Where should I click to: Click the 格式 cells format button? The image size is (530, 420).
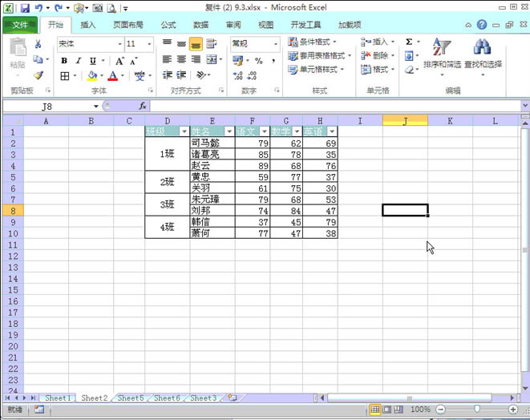[x=378, y=69]
